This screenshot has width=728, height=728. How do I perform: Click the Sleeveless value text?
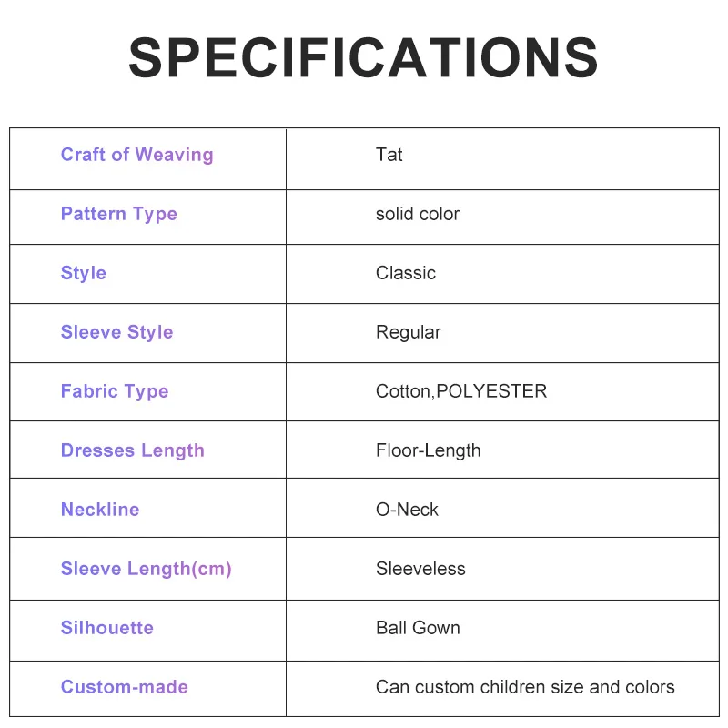point(420,569)
